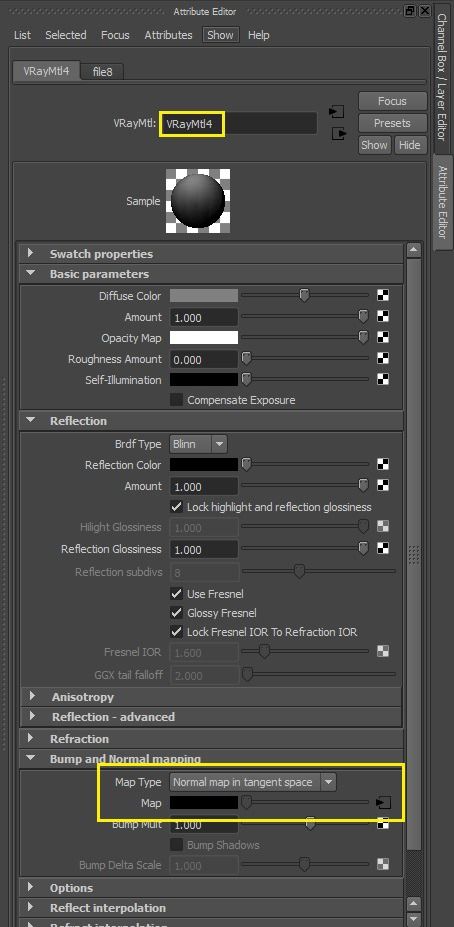Go to the input connection of VRayMtl4
The image size is (454, 927).
338,112
